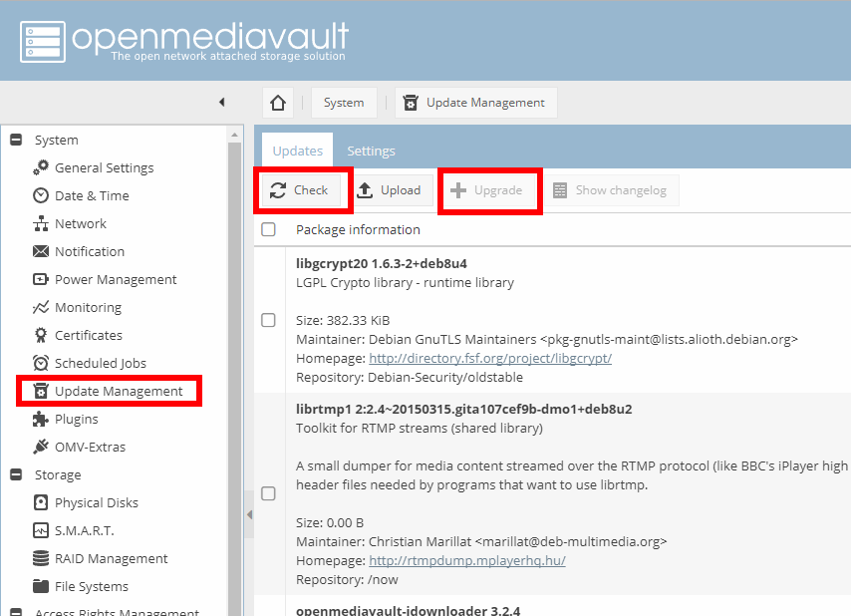Open Scheduled Jobs in the tree

click(101, 363)
